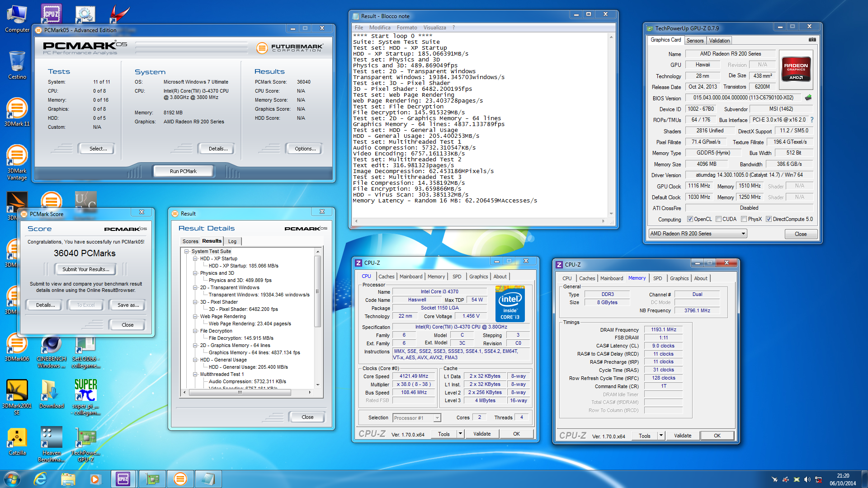Click the GPU-Z BIOS save chip icon
This screenshot has width=868, height=488.
coord(808,97)
